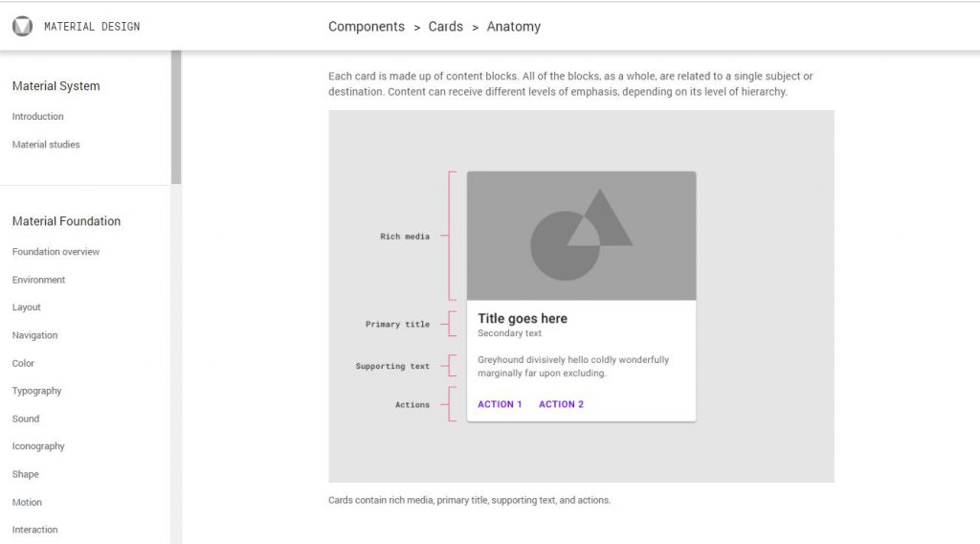
Task: Open the Iconography page
Action: [x=38, y=446]
